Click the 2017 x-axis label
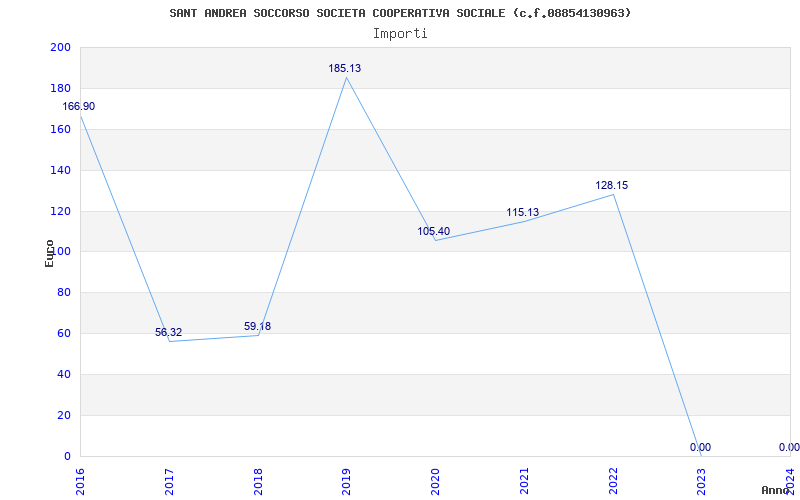Image resolution: width=800 pixels, height=500 pixels. (169, 481)
